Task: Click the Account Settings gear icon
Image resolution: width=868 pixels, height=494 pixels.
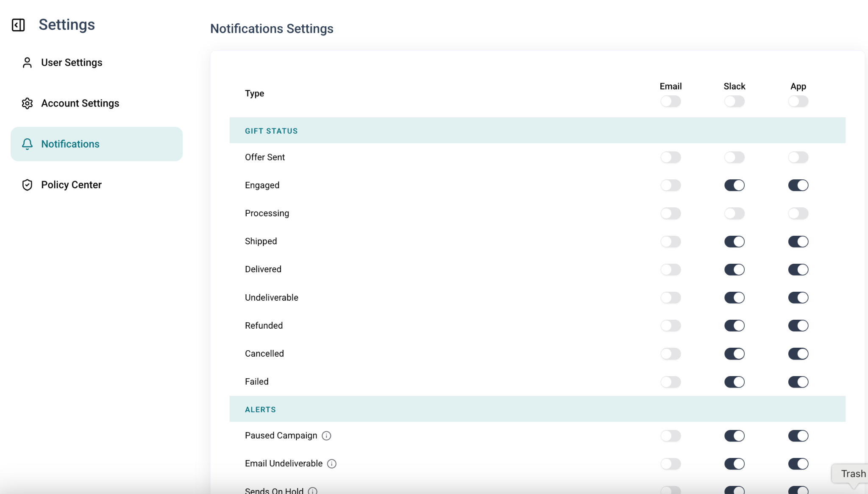Action: 27,103
